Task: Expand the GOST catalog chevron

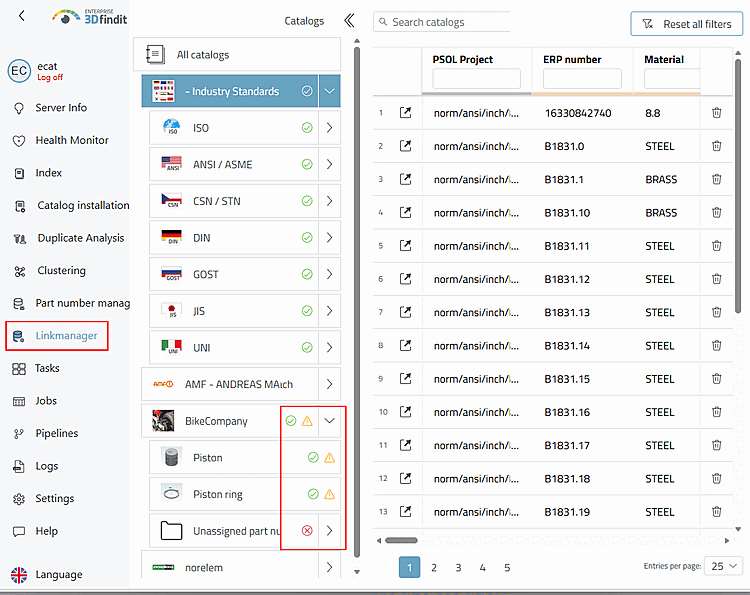Action: [x=330, y=274]
